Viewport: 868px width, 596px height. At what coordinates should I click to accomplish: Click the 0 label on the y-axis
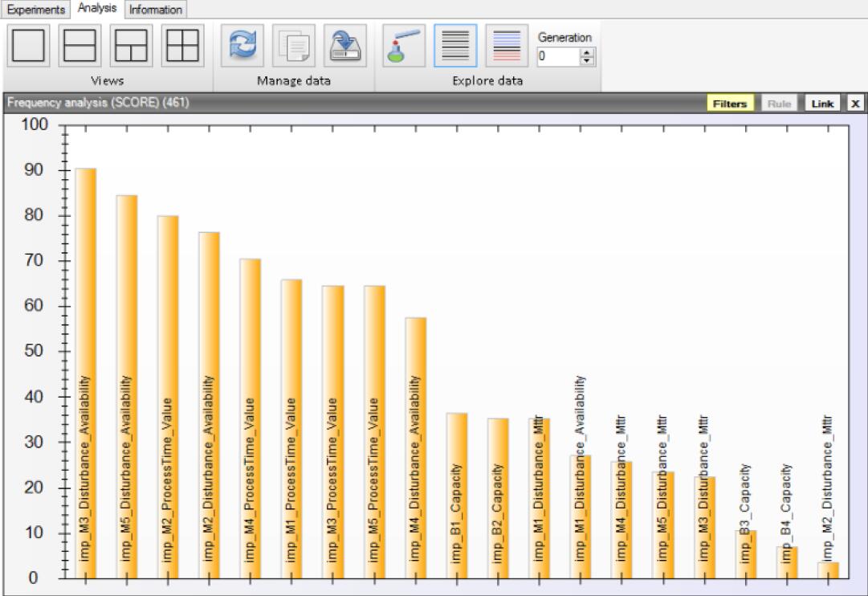[33, 578]
